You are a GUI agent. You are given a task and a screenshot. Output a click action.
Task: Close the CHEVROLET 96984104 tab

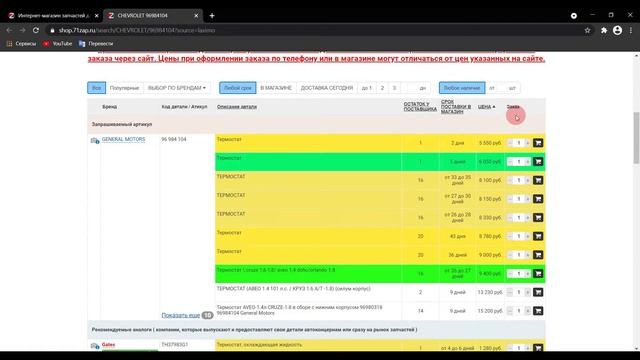click(x=196, y=16)
